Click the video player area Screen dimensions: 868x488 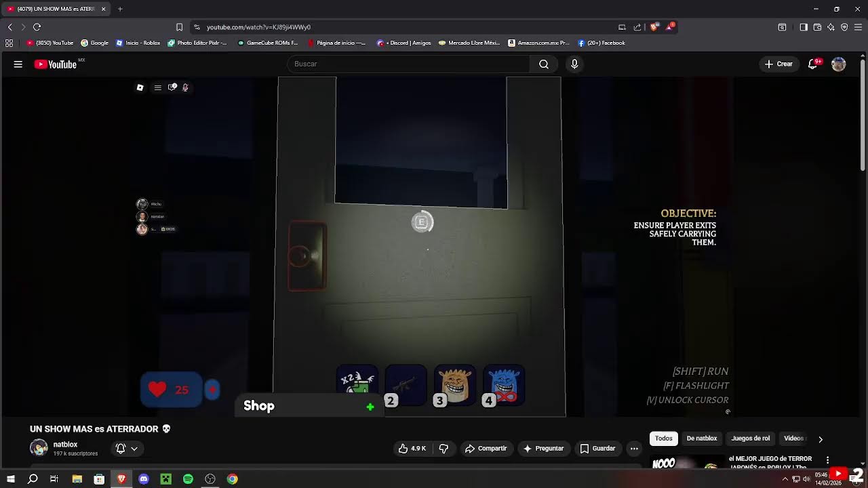[433, 247]
